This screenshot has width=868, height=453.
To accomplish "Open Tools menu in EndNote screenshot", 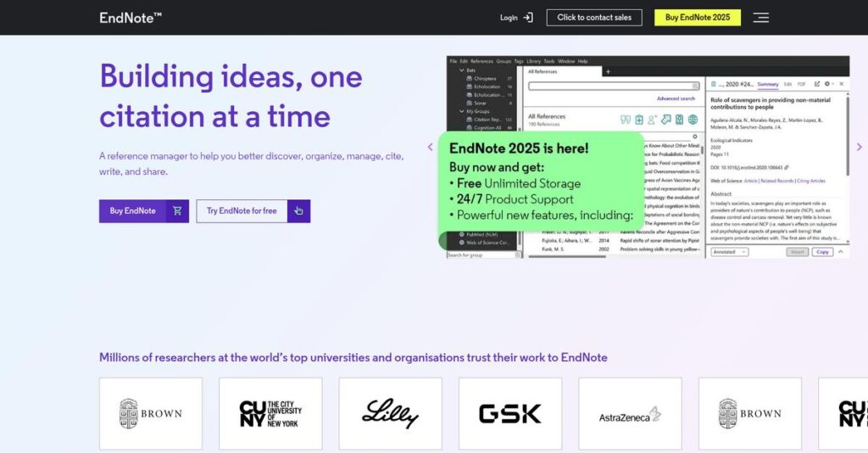I will tap(548, 61).
